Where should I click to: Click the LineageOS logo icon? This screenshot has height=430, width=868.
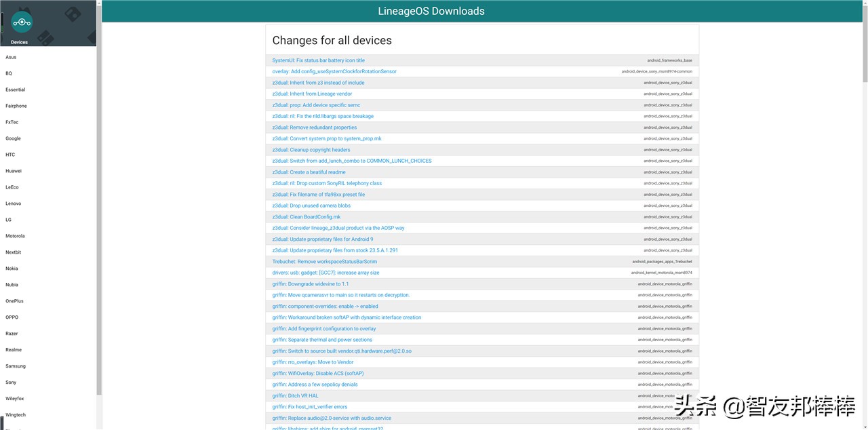click(x=22, y=22)
